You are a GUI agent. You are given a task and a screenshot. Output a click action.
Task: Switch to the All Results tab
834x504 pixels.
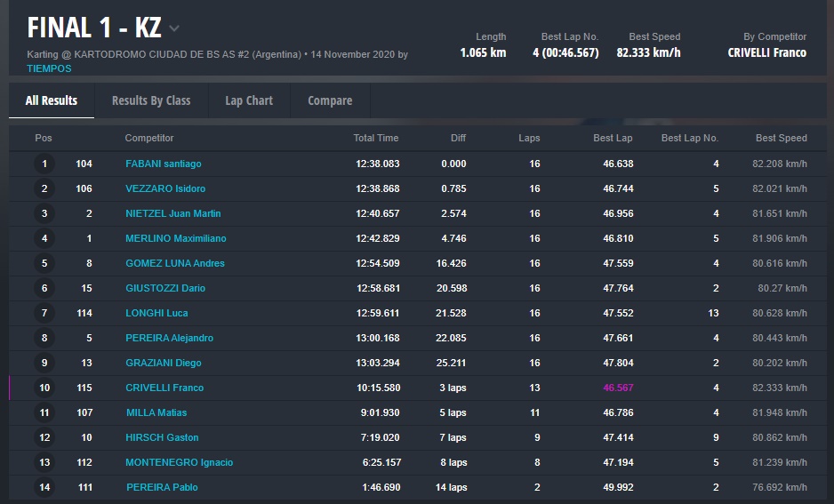point(52,100)
